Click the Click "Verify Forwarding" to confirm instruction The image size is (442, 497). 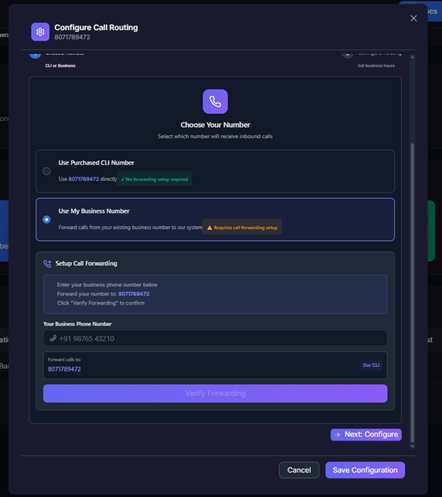pyautogui.click(x=101, y=303)
